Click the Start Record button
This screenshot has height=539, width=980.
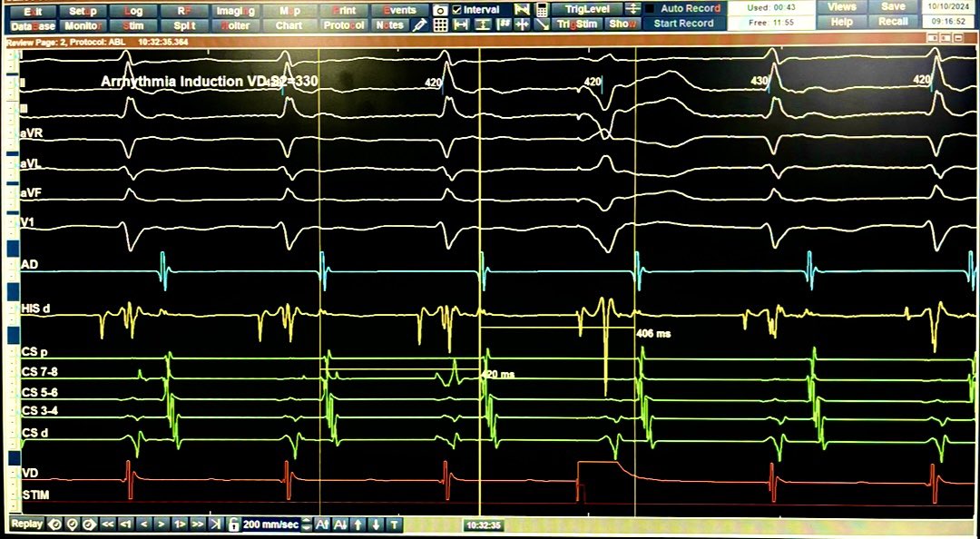click(x=682, y=24)
